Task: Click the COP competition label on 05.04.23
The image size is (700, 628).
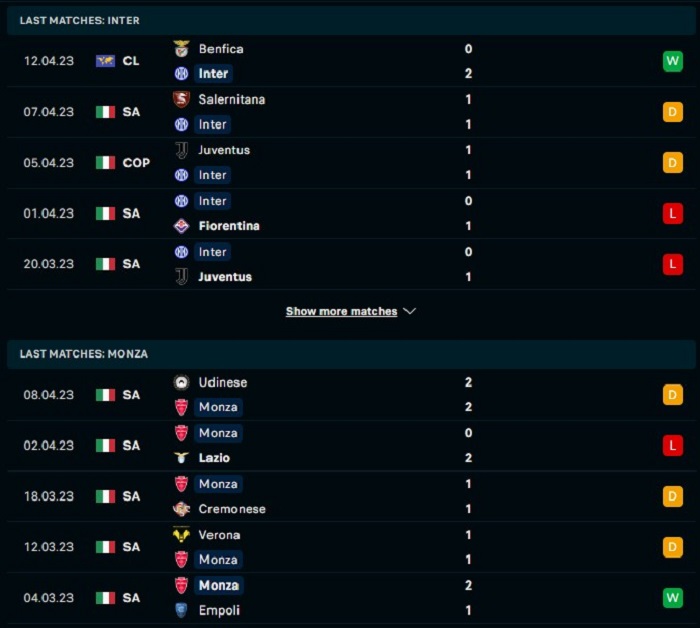Action: pyautogui.click(x=136, y=162)
